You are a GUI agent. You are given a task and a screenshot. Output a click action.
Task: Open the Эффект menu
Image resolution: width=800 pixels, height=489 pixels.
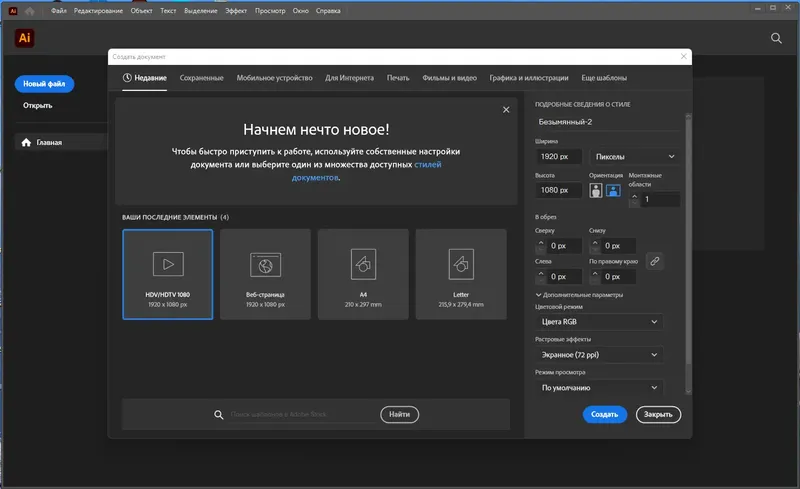[x=236, y=11]
